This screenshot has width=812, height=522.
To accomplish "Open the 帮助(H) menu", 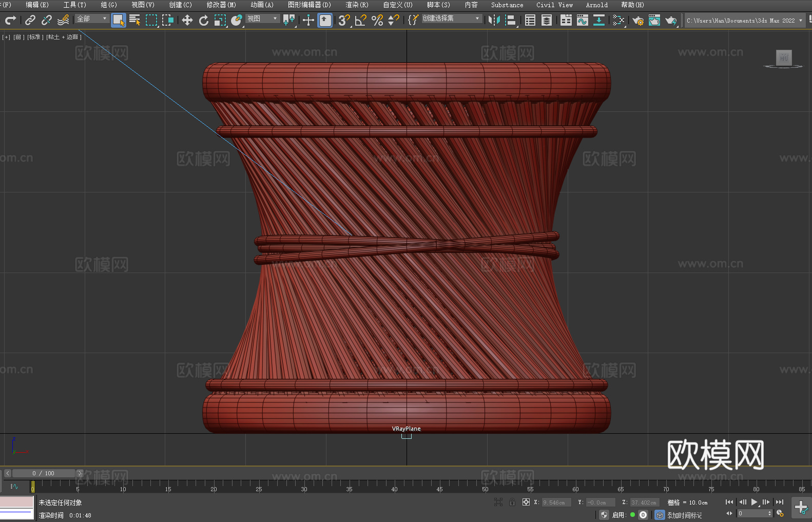I will pos(632,5).
